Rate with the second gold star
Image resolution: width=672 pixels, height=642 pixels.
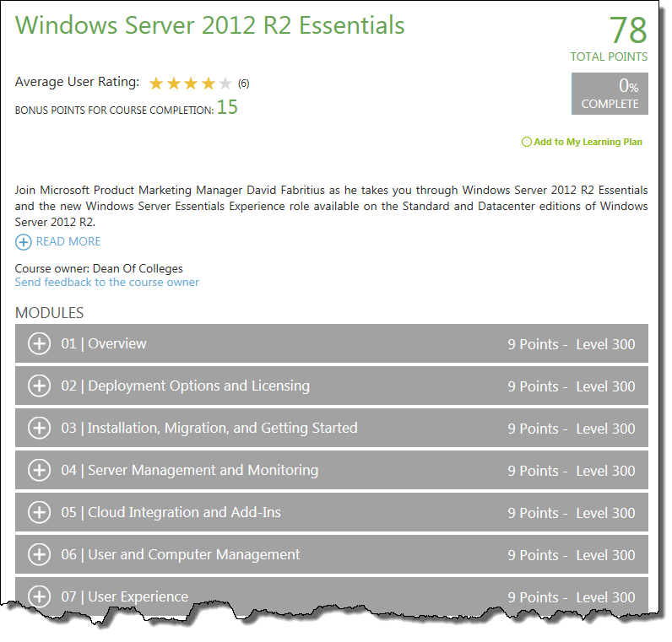(x=174, y=83)
